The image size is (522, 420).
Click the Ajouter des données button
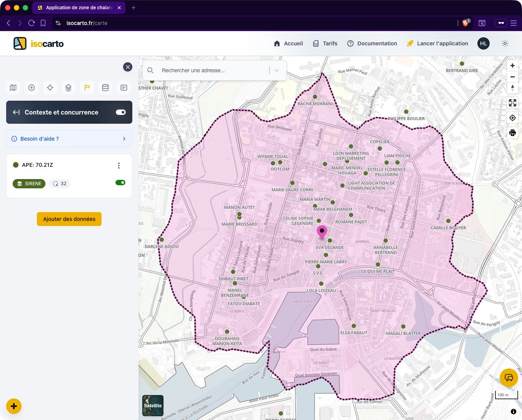(x=69, y=219)
